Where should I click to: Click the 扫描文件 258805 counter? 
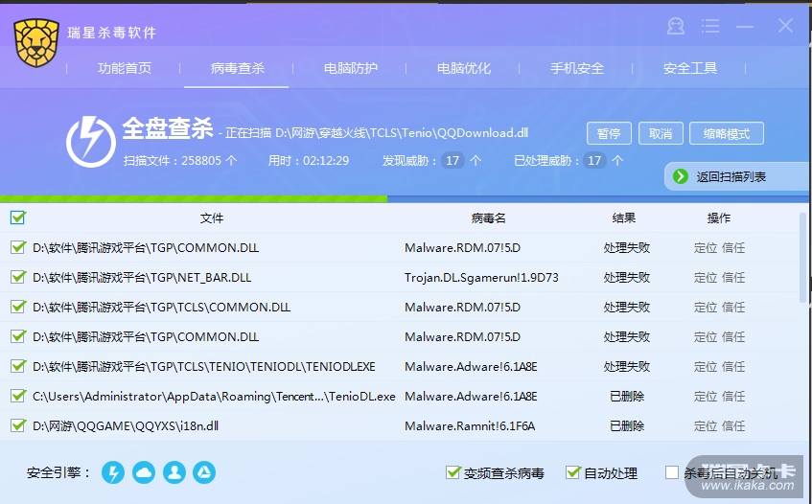180,160
